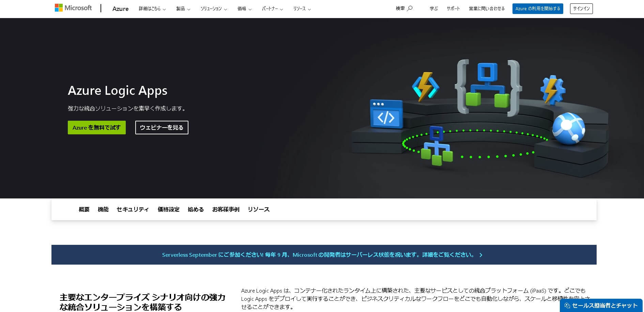Open the 学ぶ link
The width and height of the screenshot is (644, 312).
[x=434, y=9]
